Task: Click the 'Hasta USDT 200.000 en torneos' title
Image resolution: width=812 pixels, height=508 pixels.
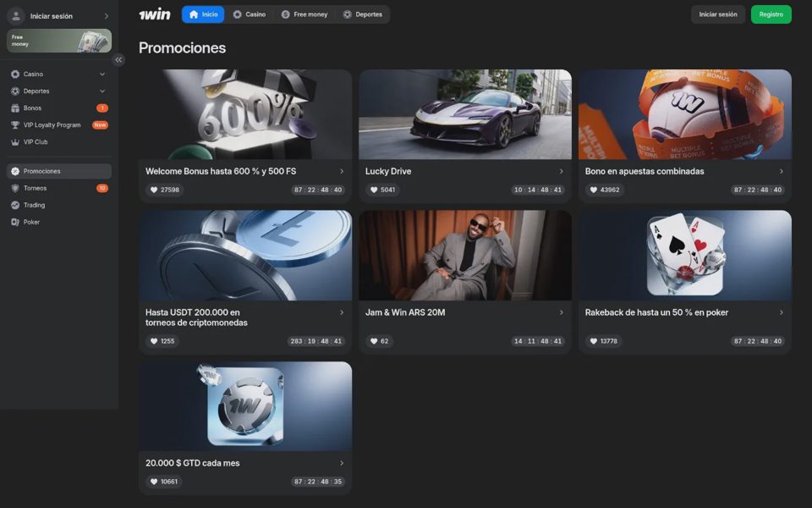Action: (x=196, y=317)
